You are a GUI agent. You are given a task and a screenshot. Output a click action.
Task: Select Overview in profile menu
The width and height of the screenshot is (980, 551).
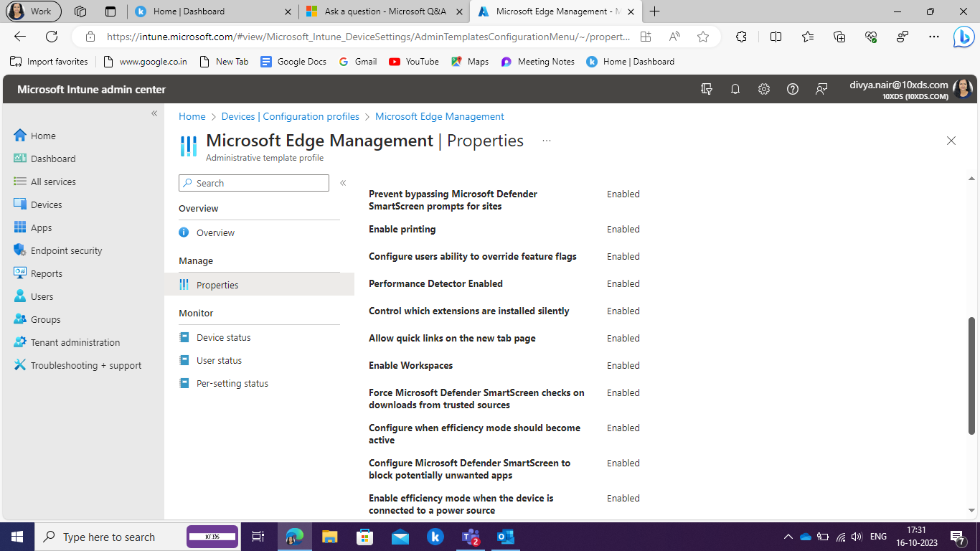pos(215,232)
